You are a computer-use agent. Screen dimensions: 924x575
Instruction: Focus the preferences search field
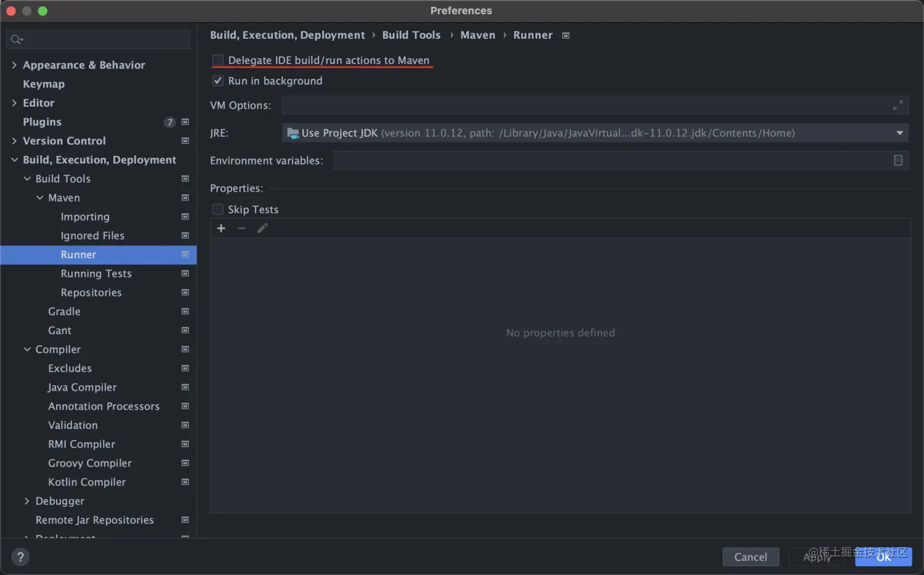[x=99, y=39]
